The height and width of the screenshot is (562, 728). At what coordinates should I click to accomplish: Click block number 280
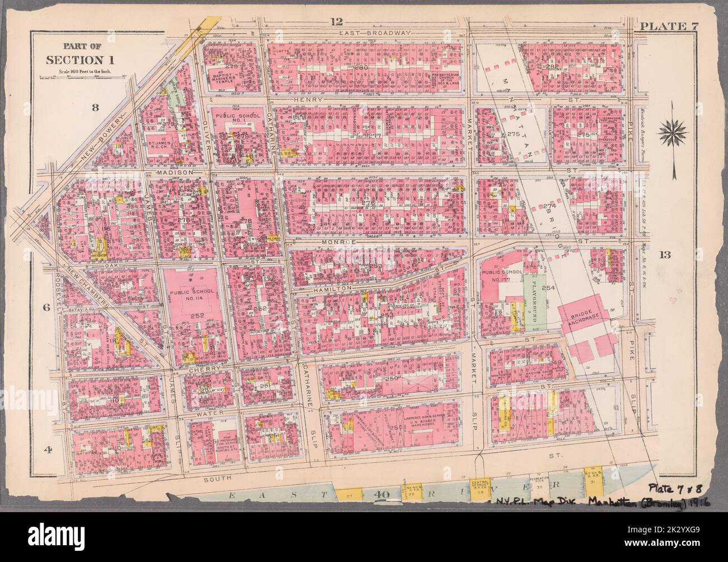click(x=361, y=68)
